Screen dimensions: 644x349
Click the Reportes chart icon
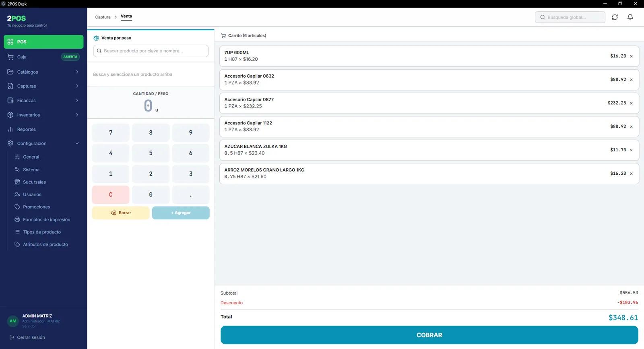click(10, 129)
